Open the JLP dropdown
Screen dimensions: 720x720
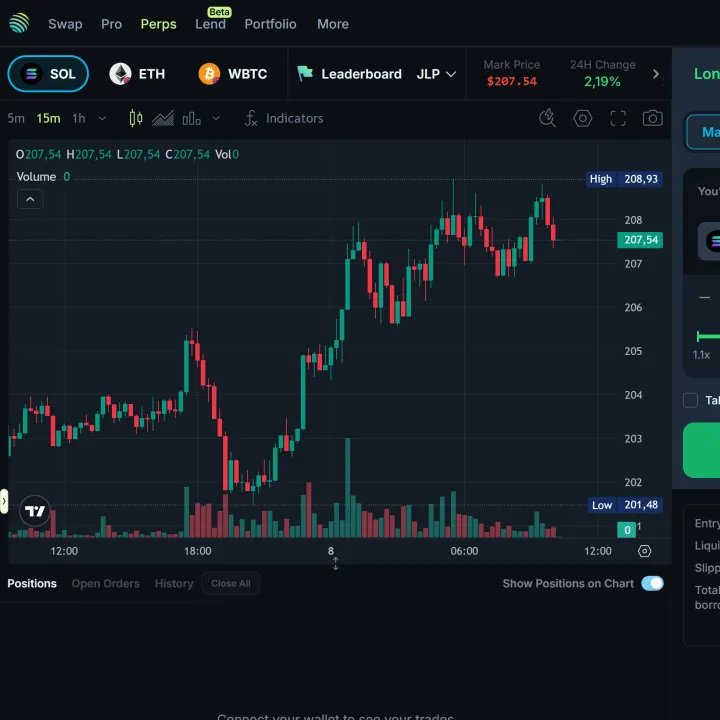tap(436, 74)
